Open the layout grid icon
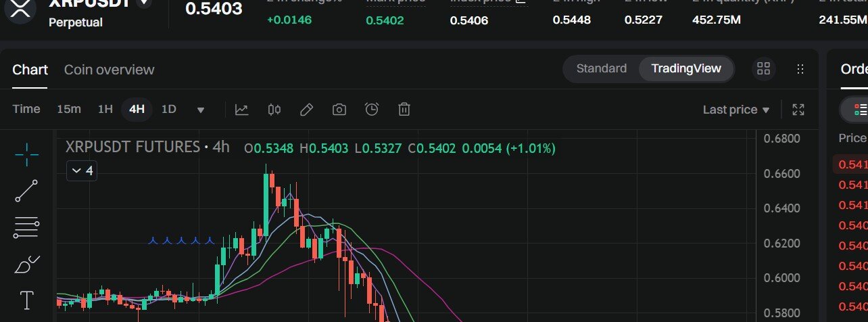 (763, 68)
